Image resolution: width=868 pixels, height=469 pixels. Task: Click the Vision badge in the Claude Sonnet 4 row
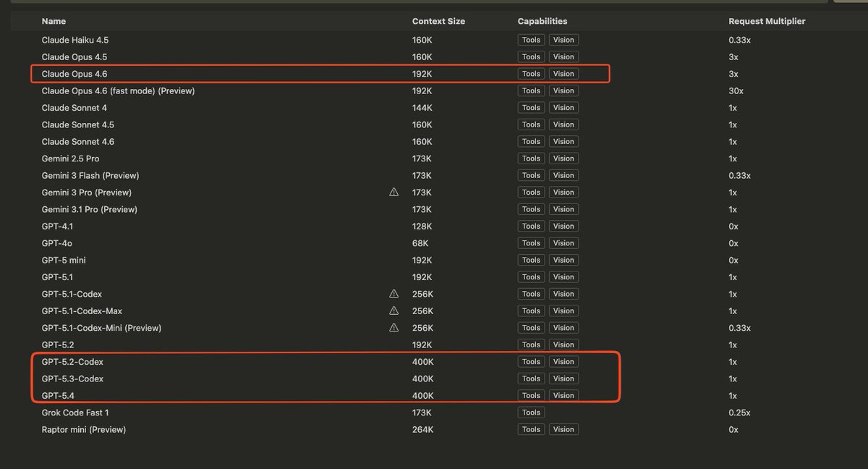tap(563, 108)
